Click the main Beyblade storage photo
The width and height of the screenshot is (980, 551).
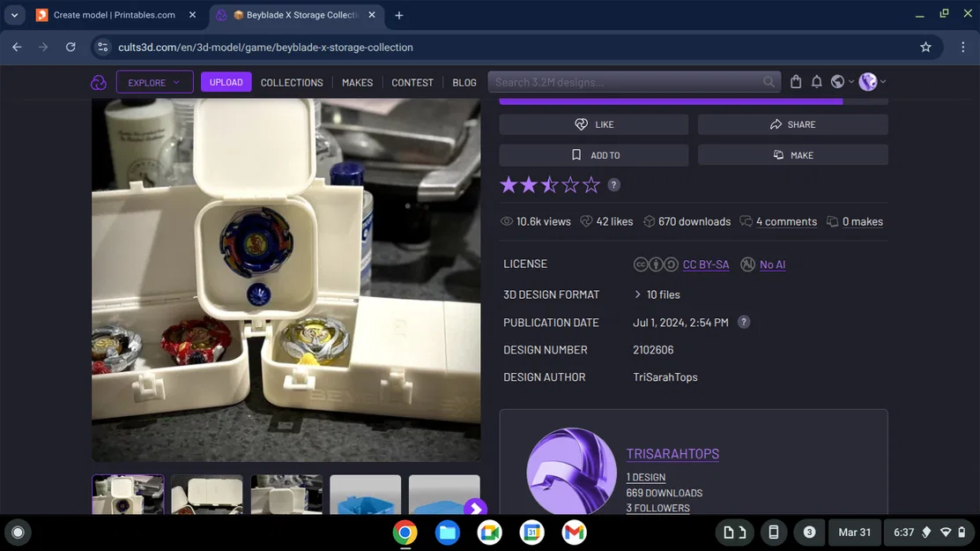[286, 279]
